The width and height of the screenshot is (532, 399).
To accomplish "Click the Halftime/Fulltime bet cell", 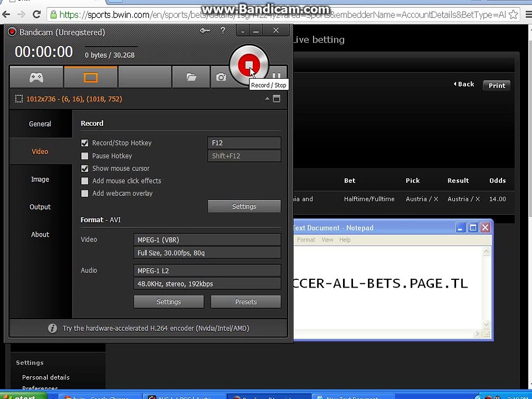I will point(369,199).
